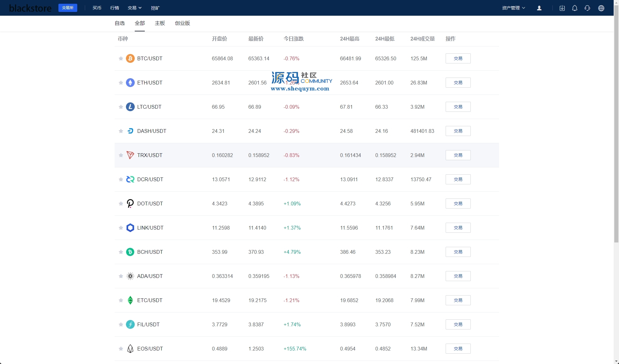Toggle favorite star for DOT/USDT
The height and width of the screenshot is (364, 619).
pos(121,204)
